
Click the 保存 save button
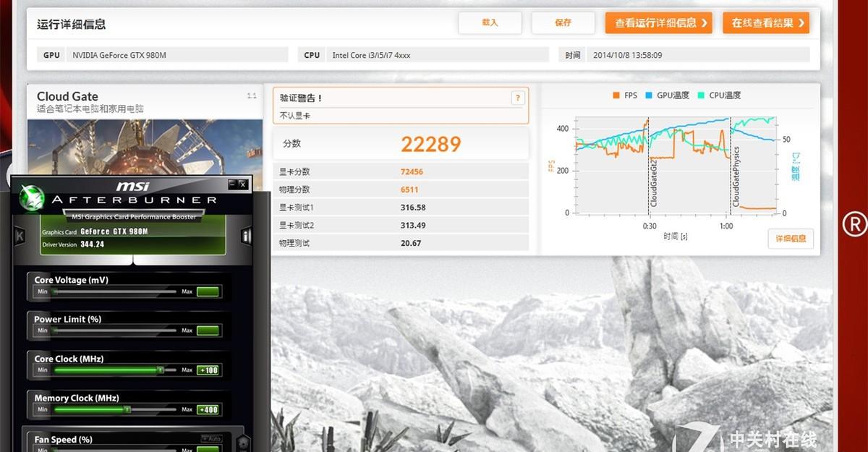tap(563, 22)
